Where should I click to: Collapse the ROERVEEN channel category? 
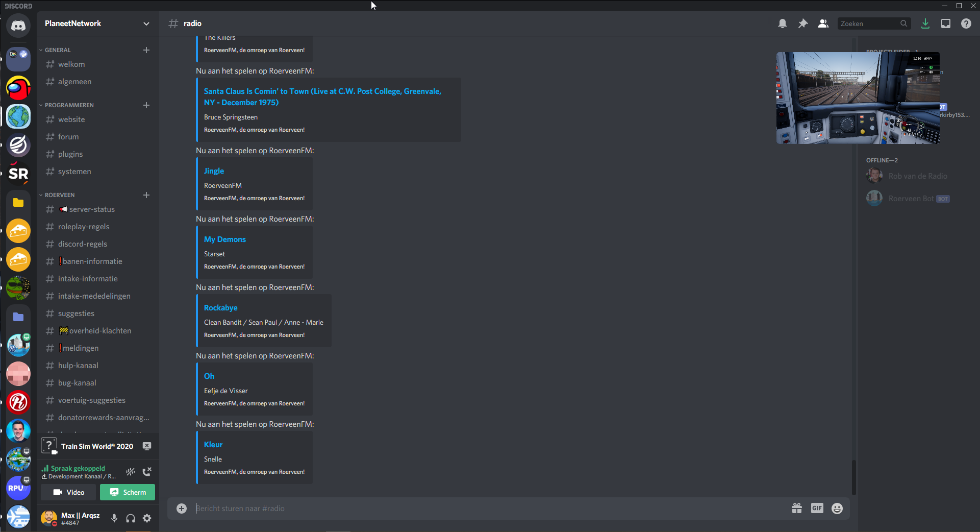click(59, 195)
